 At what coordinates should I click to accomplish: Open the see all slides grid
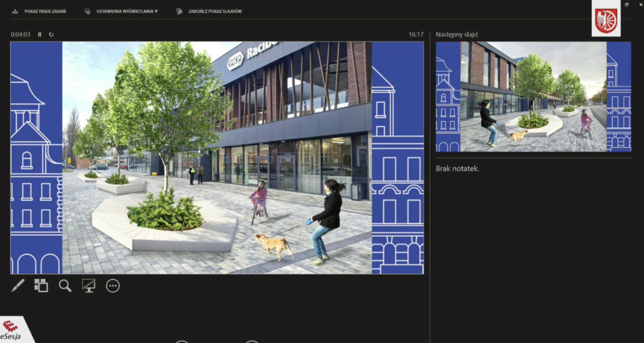pos(41,286)
